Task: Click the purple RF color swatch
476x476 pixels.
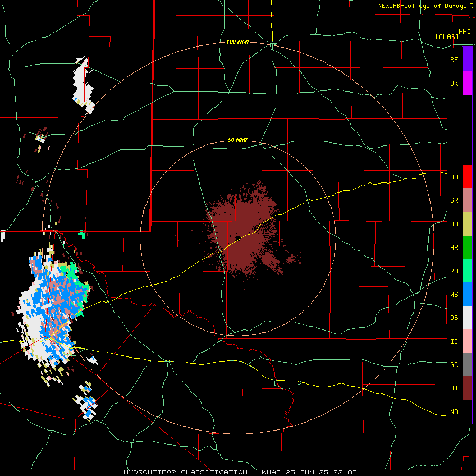Action: click(467, 59)
